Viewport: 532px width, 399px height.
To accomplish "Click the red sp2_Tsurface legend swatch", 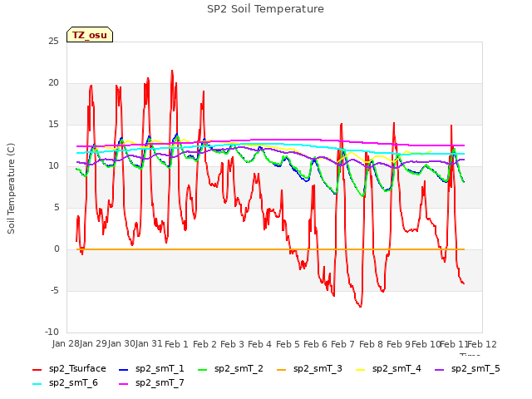I will click(x=37, y=369).
